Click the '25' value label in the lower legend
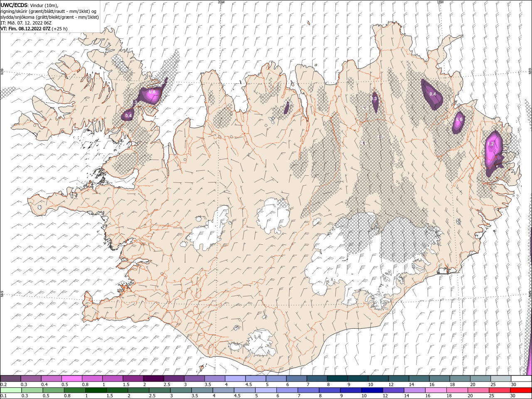Image resolution: width=532 pixels, height=399 pixels. [x=493, y=396]
